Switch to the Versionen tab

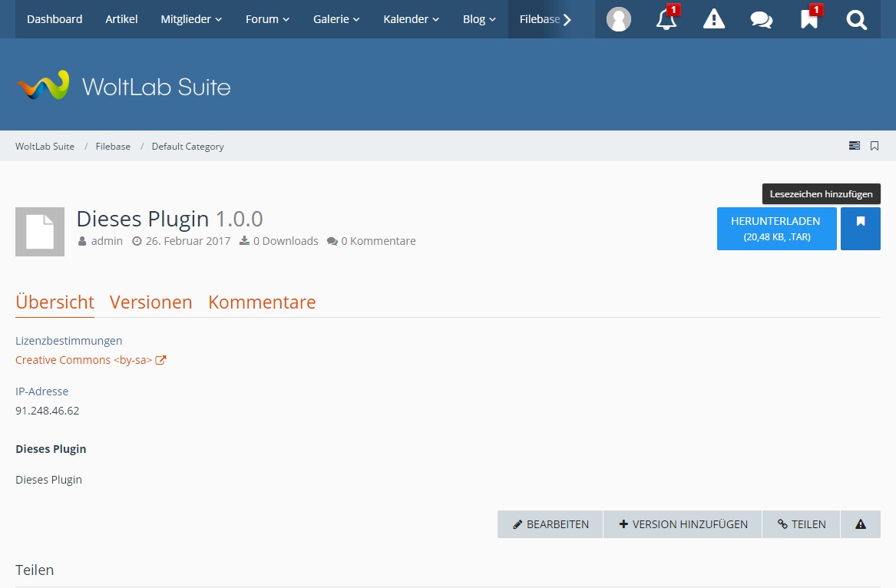150,302
